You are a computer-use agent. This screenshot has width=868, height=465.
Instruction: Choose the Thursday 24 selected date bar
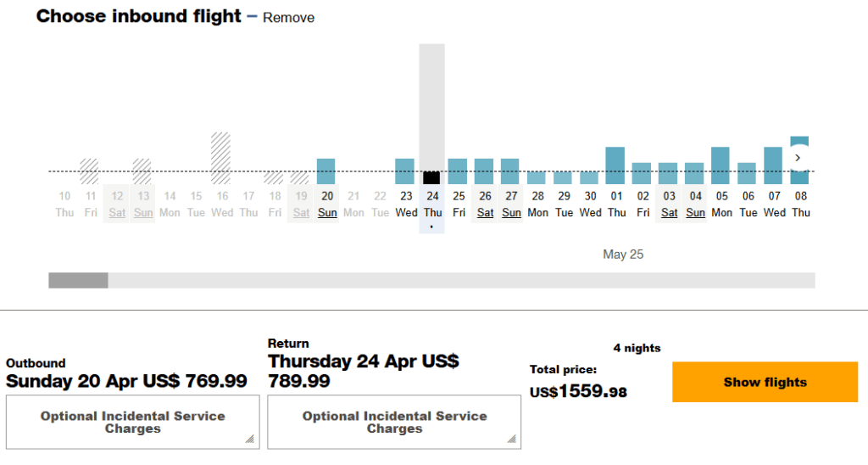[x=431, y=177]
